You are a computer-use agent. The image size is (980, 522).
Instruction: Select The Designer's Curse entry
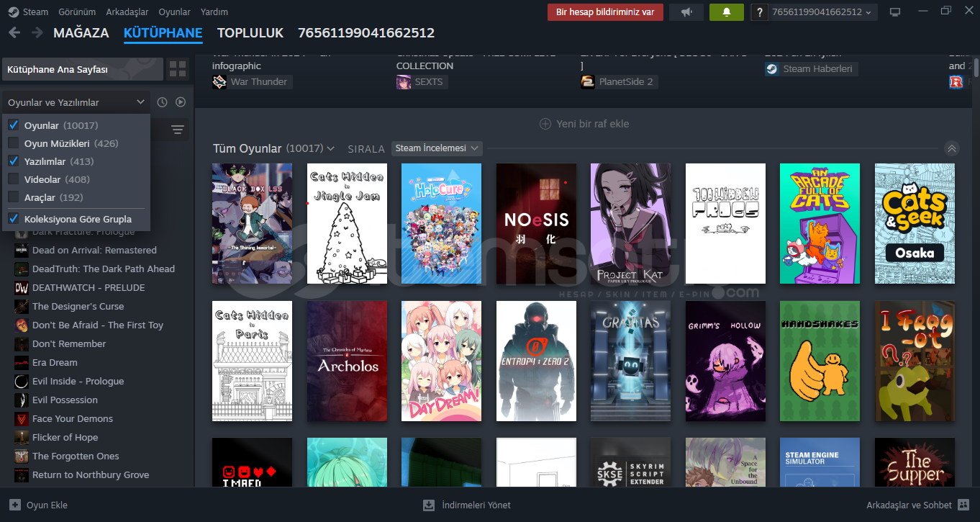[x=78, y=306]
